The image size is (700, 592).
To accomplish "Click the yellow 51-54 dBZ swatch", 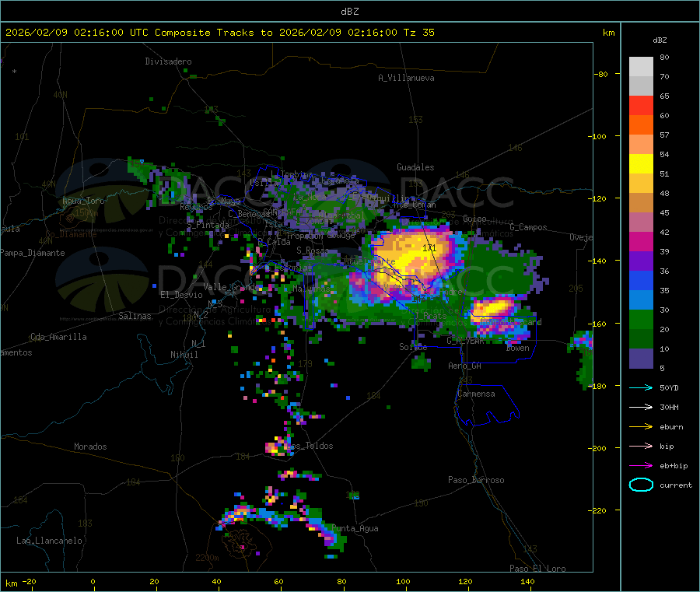I will [x=641, y=164].
